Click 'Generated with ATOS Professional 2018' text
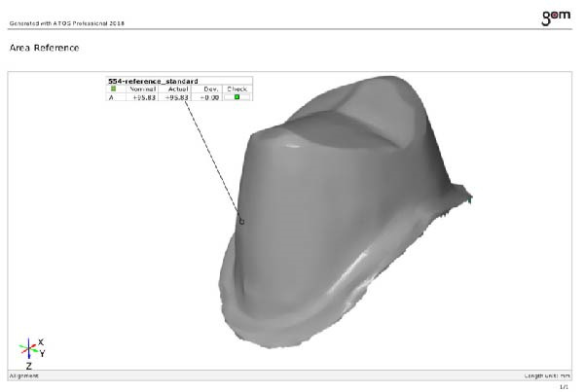584x392 pixels. tap(66, 23)
